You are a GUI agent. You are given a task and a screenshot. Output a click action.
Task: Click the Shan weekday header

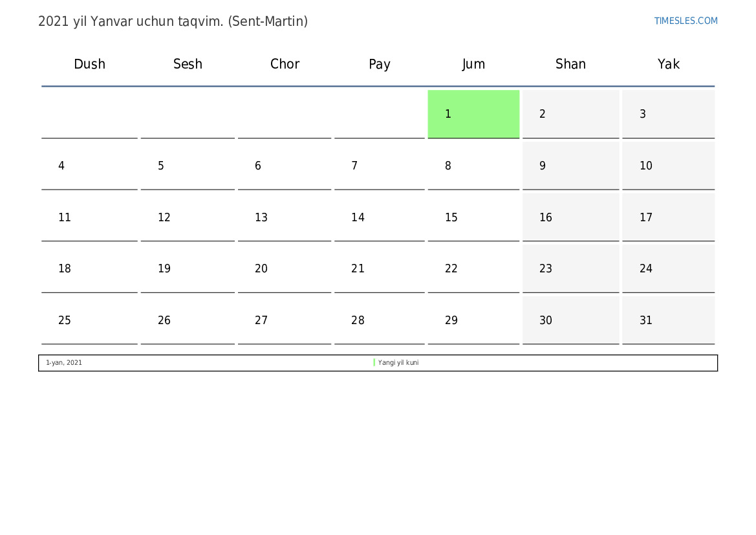click(570, 64)
